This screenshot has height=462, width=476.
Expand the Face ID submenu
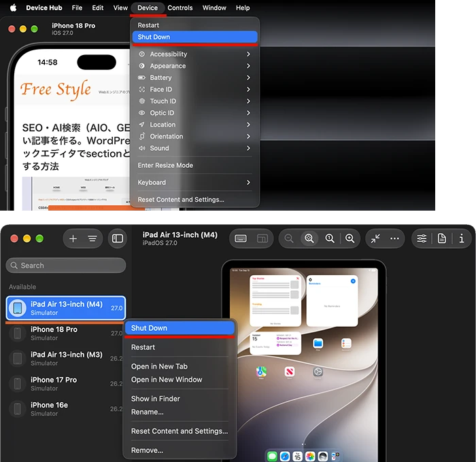pyautogui.click(x=195, y=90)
